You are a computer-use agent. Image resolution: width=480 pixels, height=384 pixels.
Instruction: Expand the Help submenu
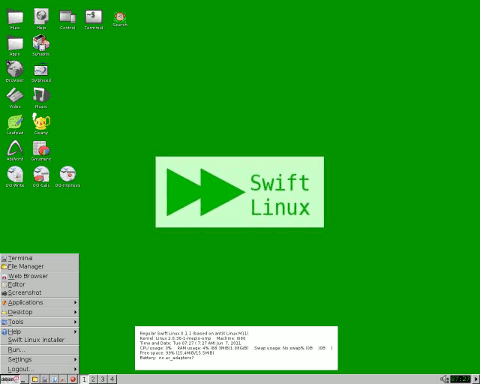click(39, 332)
